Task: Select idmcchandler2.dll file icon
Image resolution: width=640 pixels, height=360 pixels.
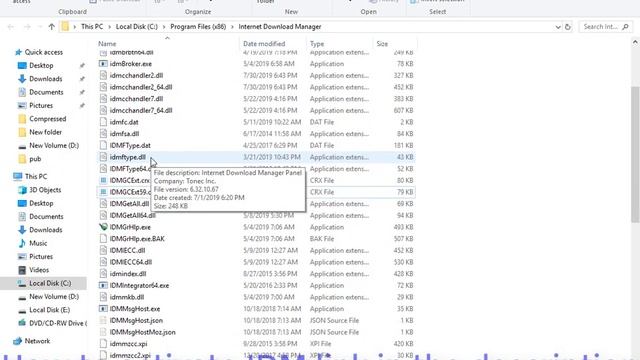Action: pos(103,76)
